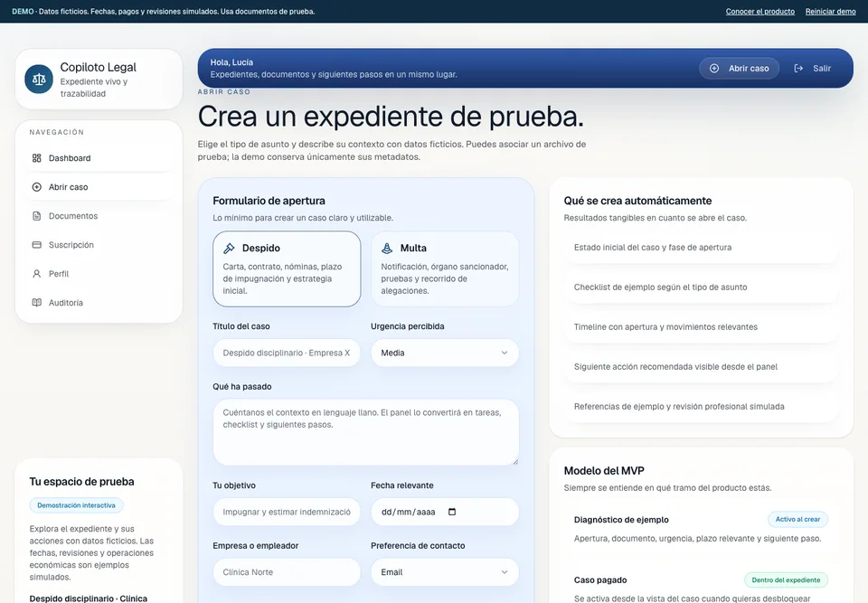Click the Tu objetivo input field
This screenshot has height=603, width=868.
(287, 512)
